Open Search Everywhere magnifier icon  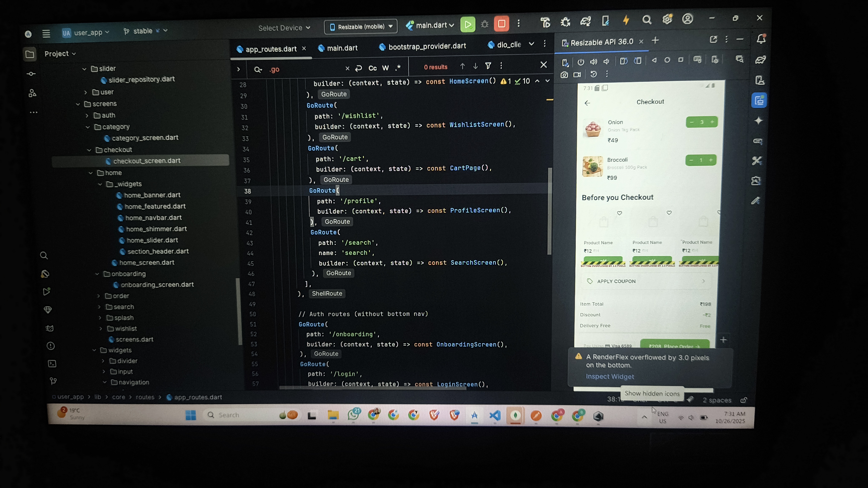(x=647, y=20)
